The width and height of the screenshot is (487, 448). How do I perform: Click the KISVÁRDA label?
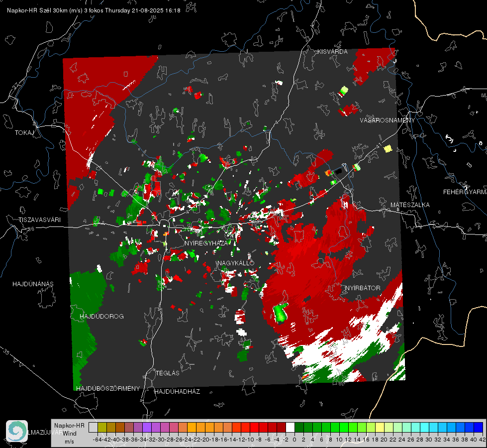point(332,52)
